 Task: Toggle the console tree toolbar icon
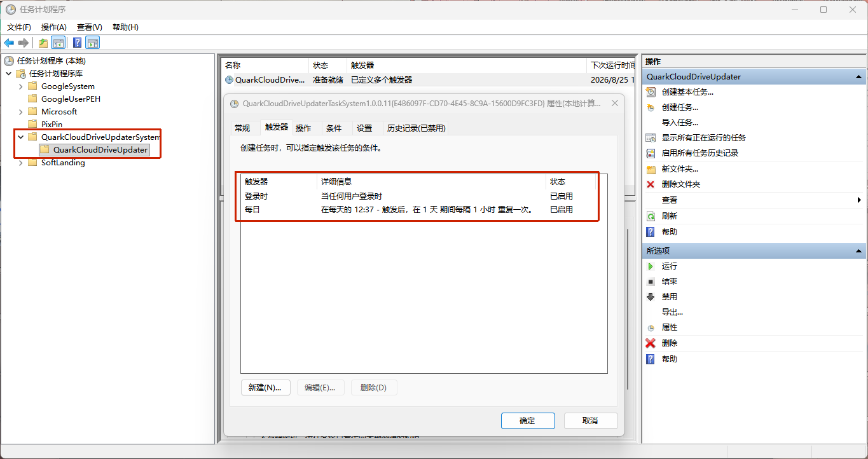click(x=59, y=43)
